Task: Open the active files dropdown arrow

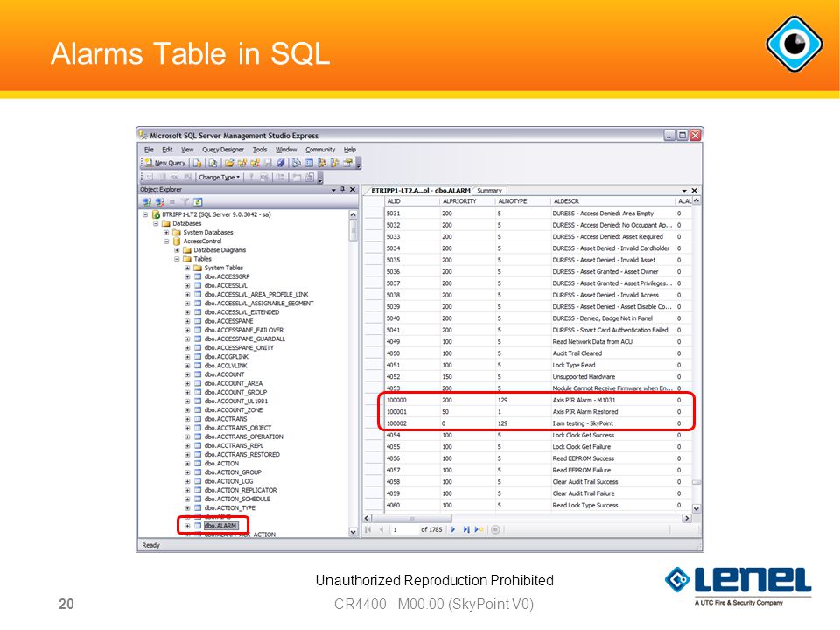Action: [x=684, y=191]
